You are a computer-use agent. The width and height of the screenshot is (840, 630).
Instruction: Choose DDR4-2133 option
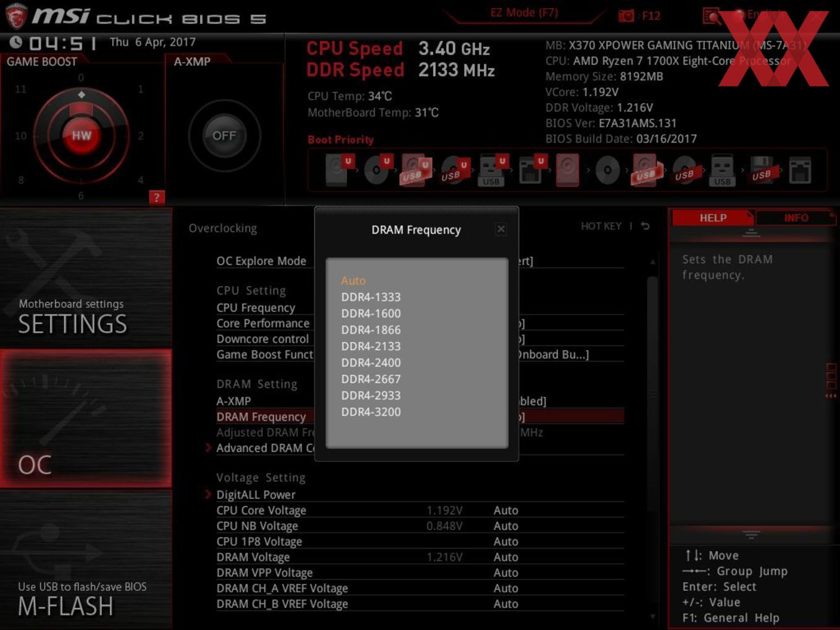coord(371,346)
